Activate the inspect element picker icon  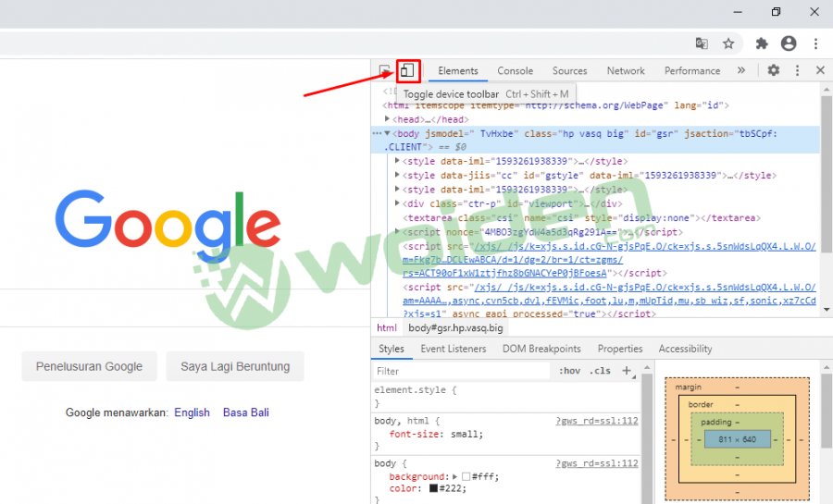click(385, 70)
